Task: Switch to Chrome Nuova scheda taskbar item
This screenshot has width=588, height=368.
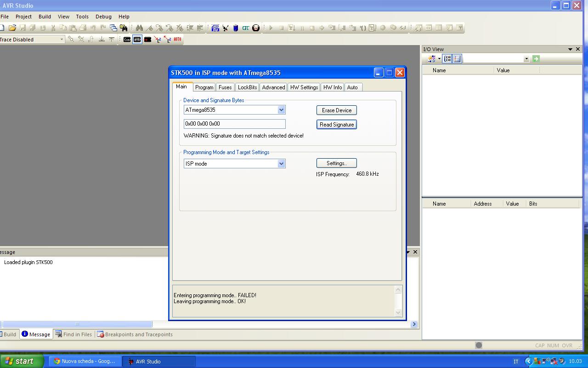Action: coord(85,362)
